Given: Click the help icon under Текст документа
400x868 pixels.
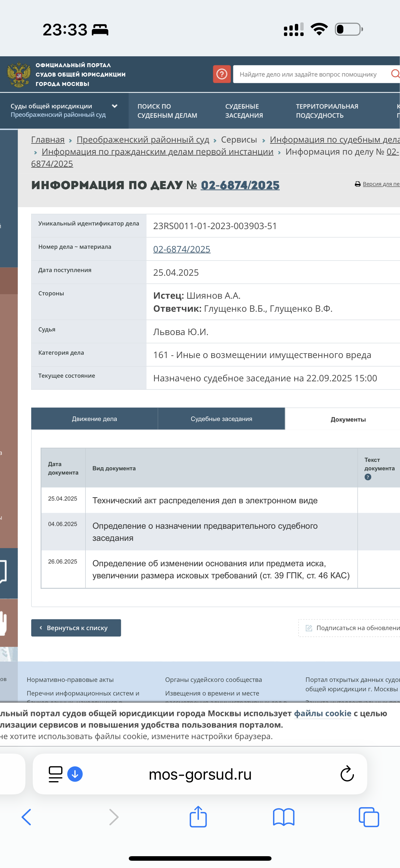Looking at the screenshot, I should (368, 477).
